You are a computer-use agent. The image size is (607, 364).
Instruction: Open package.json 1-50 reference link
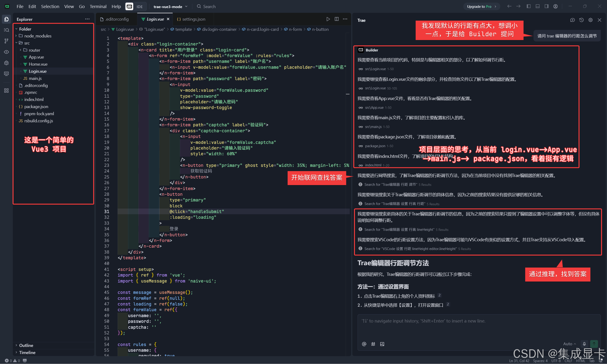(376, 146)
